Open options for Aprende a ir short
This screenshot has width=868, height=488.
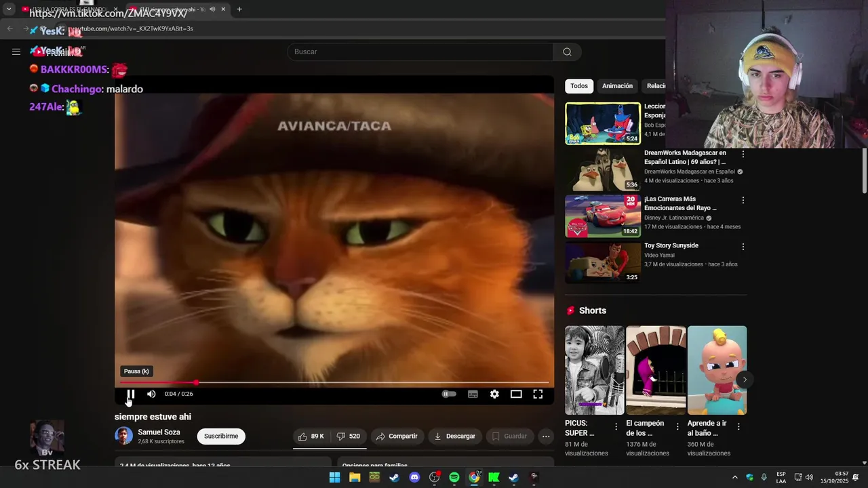click(738, 427)
